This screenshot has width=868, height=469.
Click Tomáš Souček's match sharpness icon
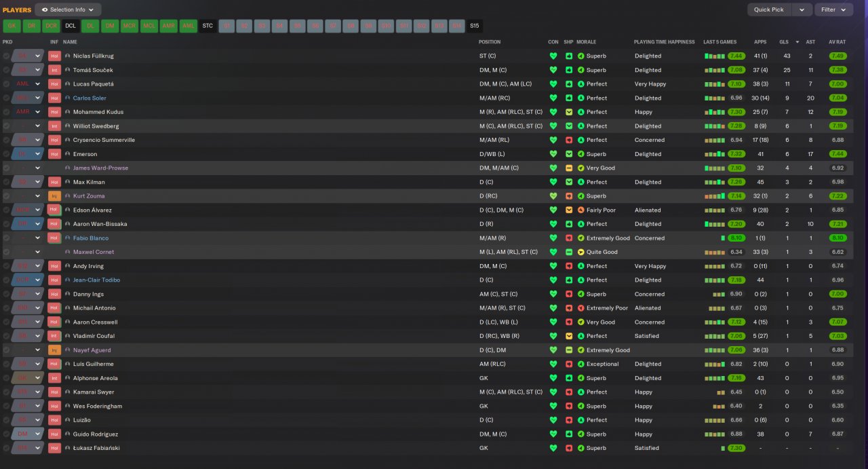coord(569,70)
